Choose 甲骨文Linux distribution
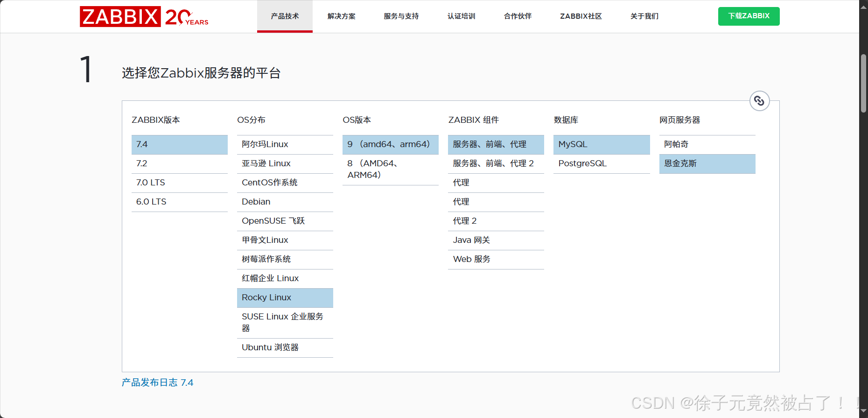This screenshot has height=418, width=868. tap(285, 241)
